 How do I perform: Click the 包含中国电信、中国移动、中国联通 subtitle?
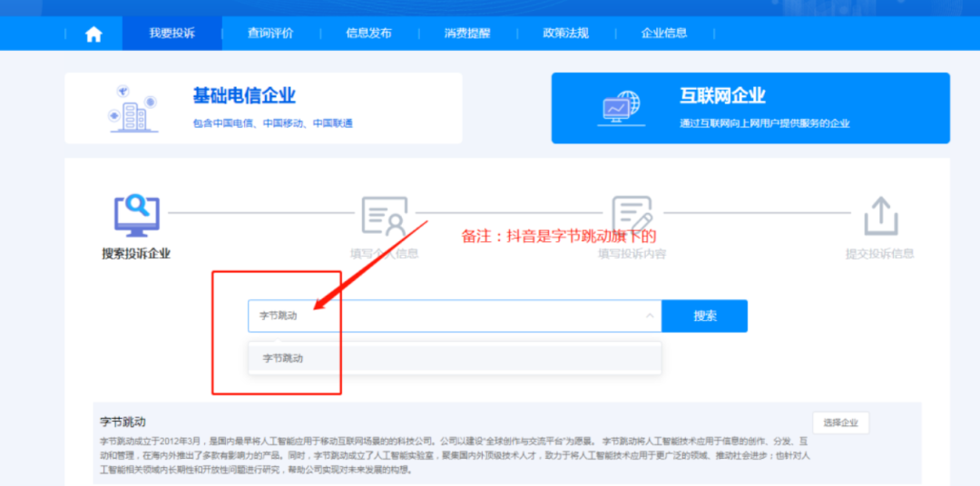click(272, 123)
